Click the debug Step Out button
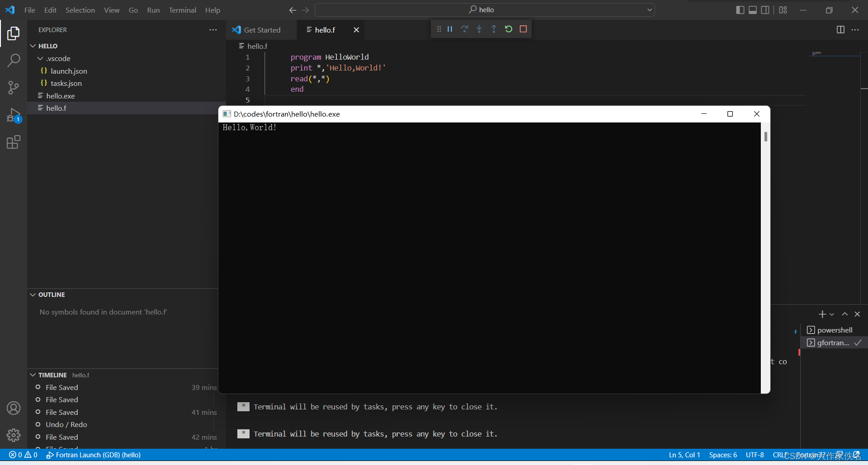Screen dimensions: 868x465 (494, 29)
